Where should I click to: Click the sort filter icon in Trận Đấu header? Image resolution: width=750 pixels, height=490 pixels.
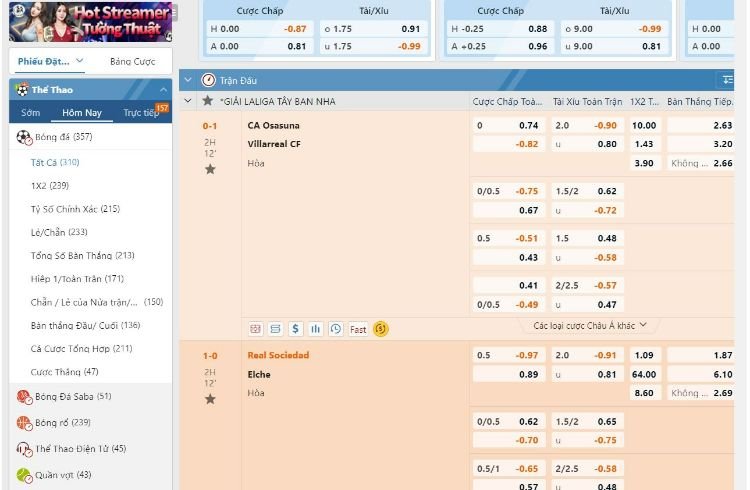[x=727, y=80]
